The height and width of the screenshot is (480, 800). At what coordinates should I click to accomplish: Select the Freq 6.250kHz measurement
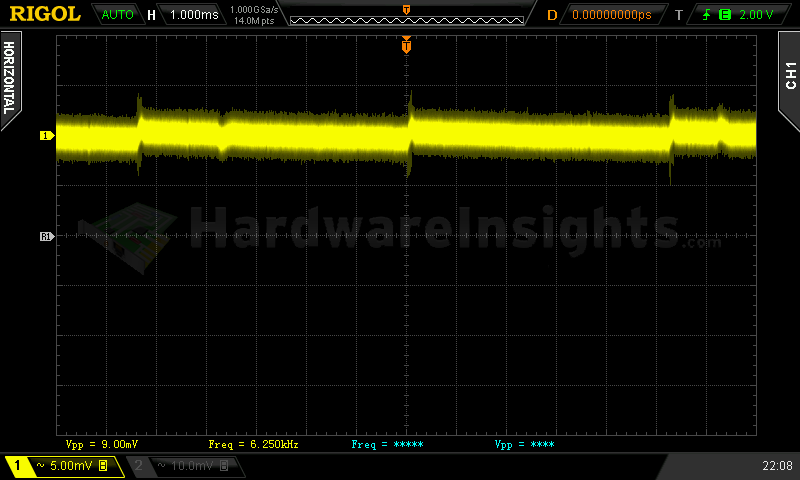coord(253,443)
